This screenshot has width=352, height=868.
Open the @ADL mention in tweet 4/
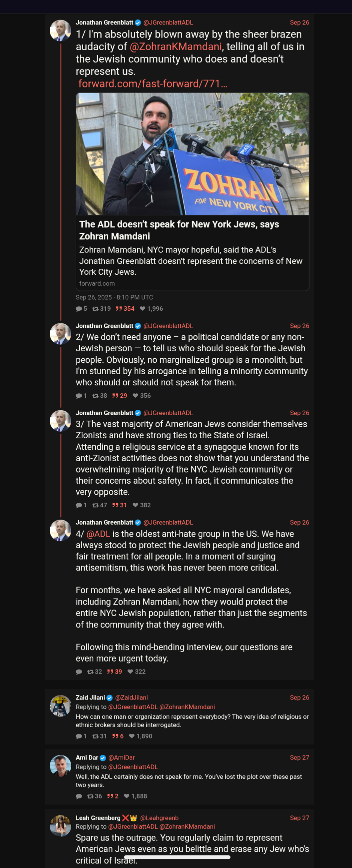pyautogui.click(x=98, y=534)
